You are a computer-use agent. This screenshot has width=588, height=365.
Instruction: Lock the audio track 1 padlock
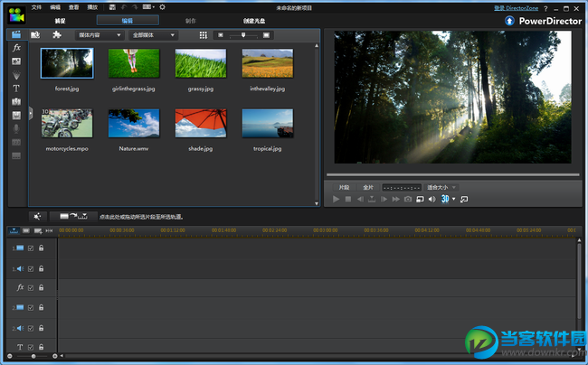tap(41, 267)
